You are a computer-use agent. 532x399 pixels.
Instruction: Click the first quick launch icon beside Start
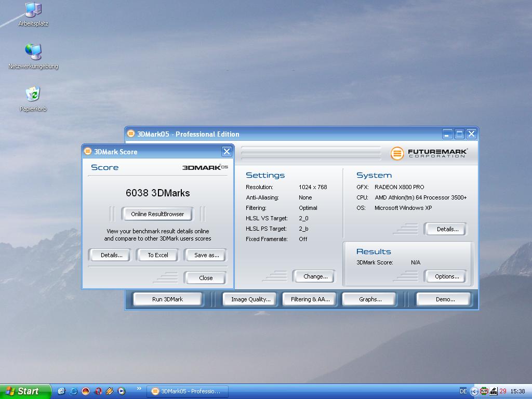61,391
